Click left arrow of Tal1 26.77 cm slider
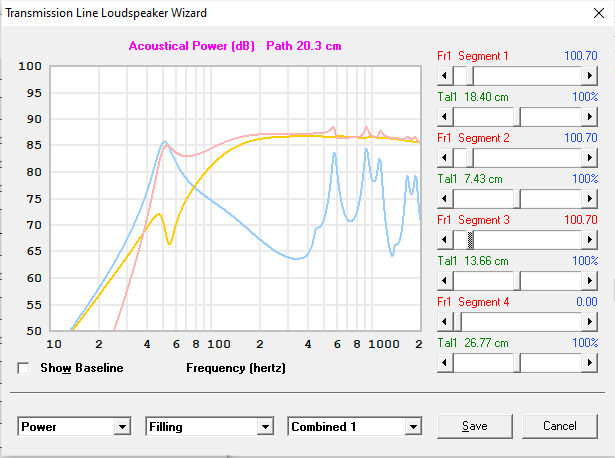615x458 pixels. click(x=445, y=363)
